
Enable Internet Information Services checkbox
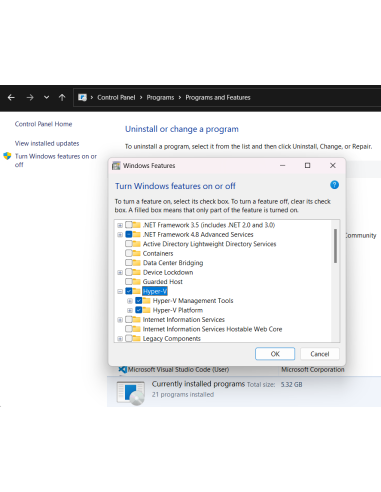pyautogui.click(x=129, y=320)
